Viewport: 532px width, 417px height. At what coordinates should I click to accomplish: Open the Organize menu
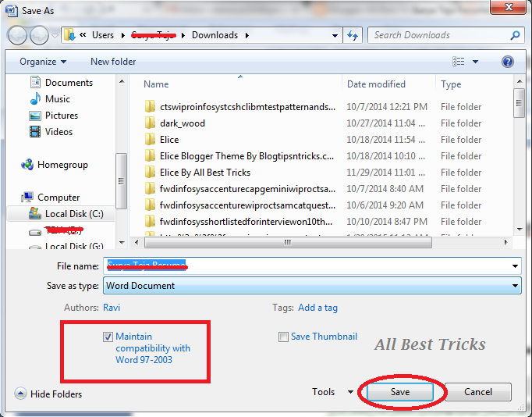43,62
